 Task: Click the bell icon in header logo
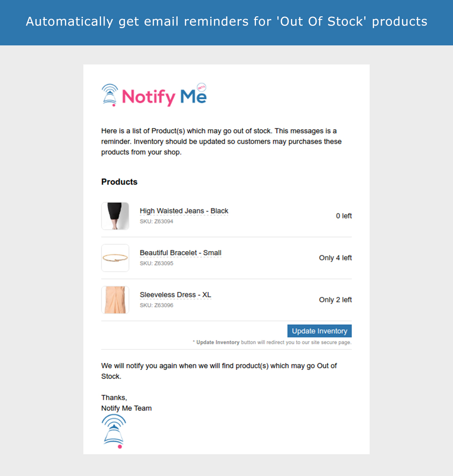click(110, 95)
